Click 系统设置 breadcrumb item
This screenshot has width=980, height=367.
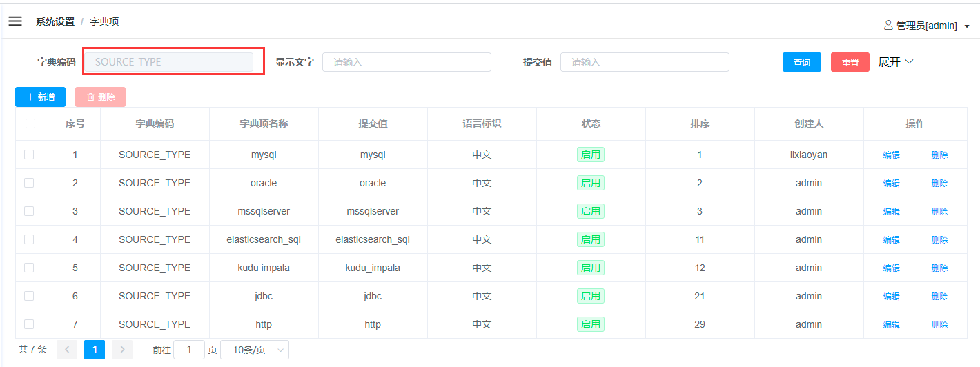(55, 21)
